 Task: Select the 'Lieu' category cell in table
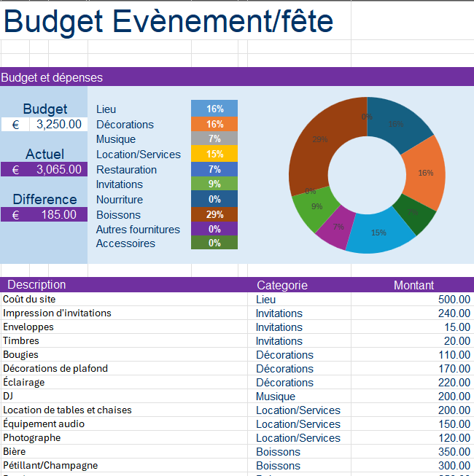point(300,300)
